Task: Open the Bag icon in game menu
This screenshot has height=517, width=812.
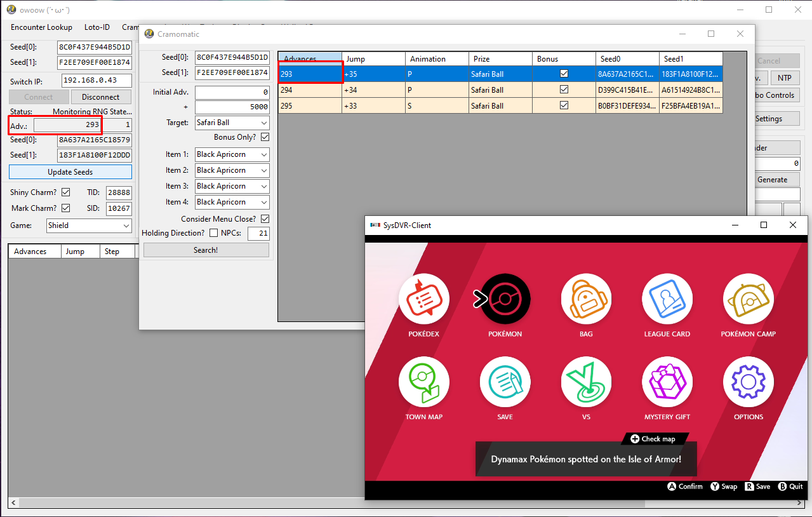Action: [x=587, y=299]
